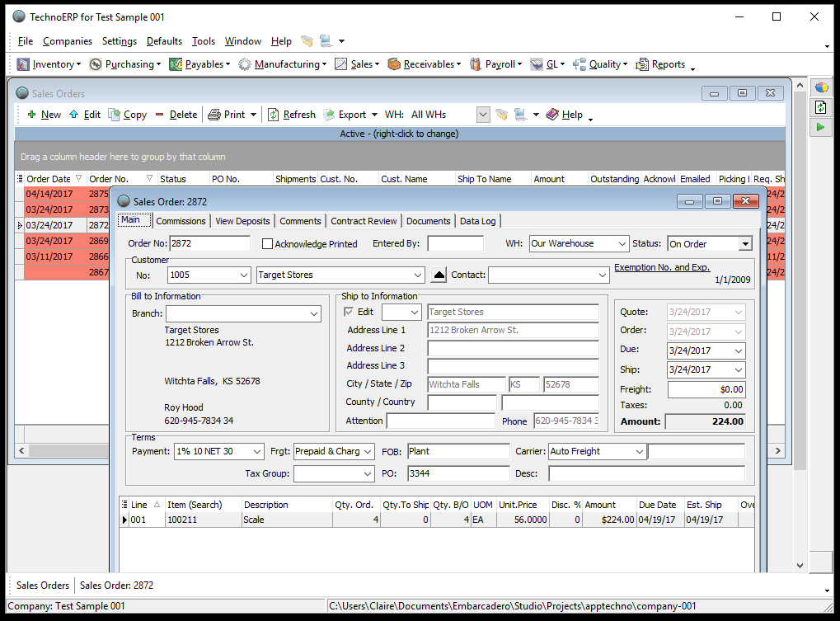Open the Payables module menu

(199, 64)
